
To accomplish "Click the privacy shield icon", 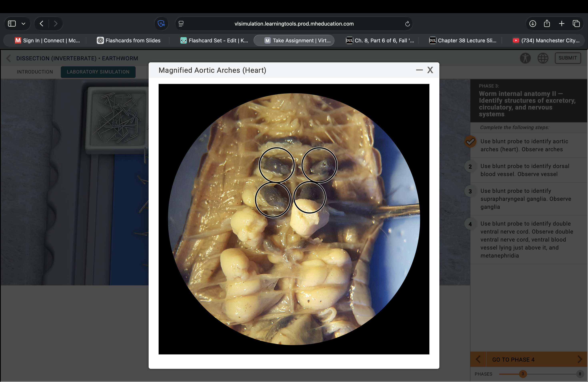I will coord(161,24).
